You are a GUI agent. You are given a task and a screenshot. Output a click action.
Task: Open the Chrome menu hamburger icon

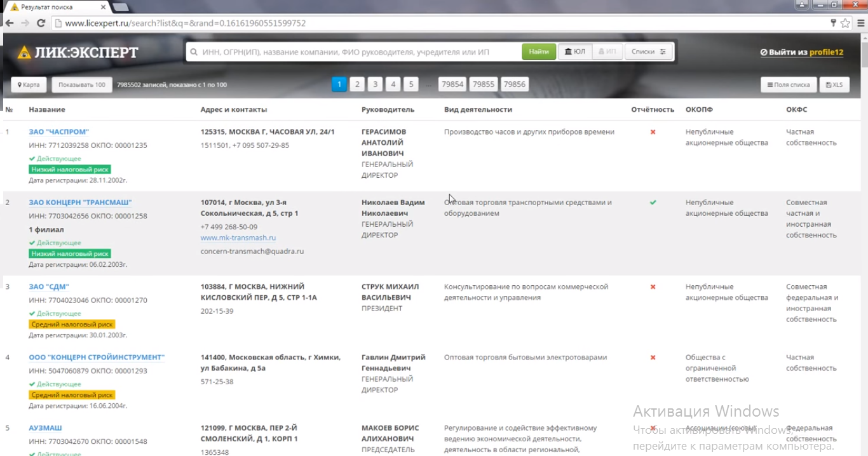[858, 23]
